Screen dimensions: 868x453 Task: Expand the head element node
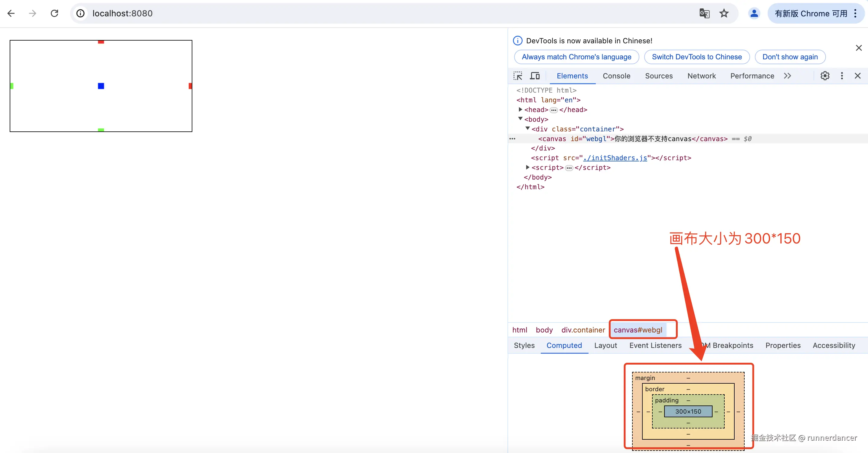(520, 109)
